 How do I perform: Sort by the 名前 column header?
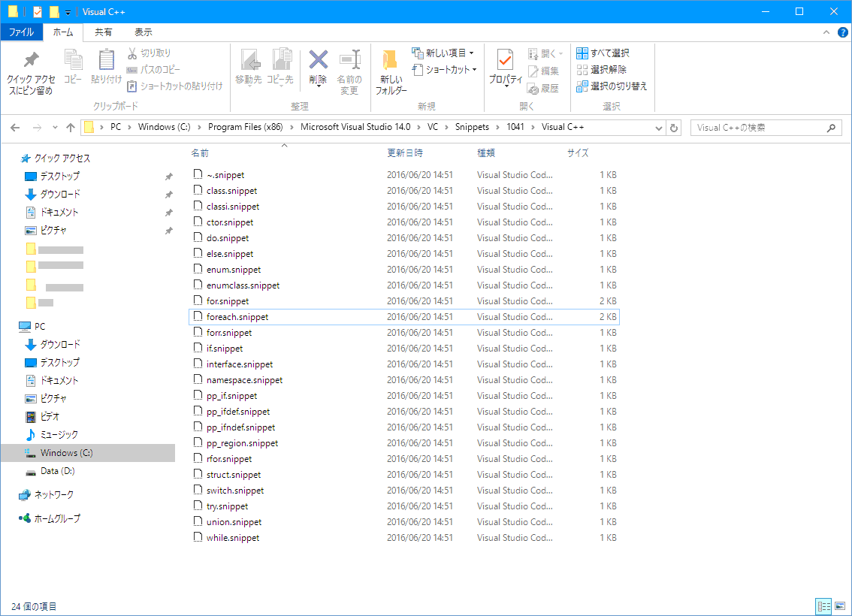point(200,153)
